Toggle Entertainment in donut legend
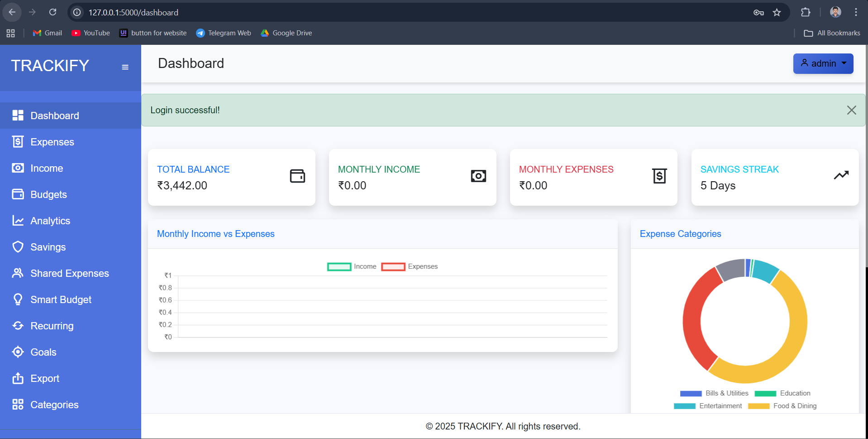The image size is (868, 439). 708,406
